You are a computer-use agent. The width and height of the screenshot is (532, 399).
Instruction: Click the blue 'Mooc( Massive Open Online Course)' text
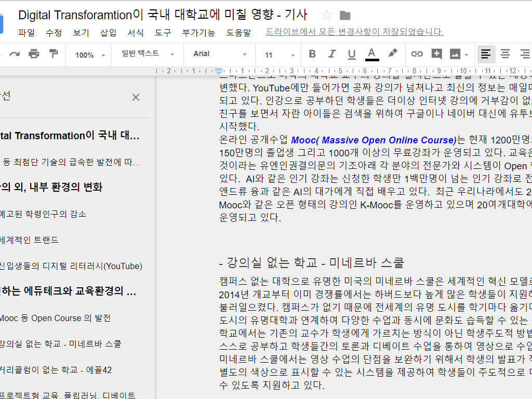coord(374,140)
